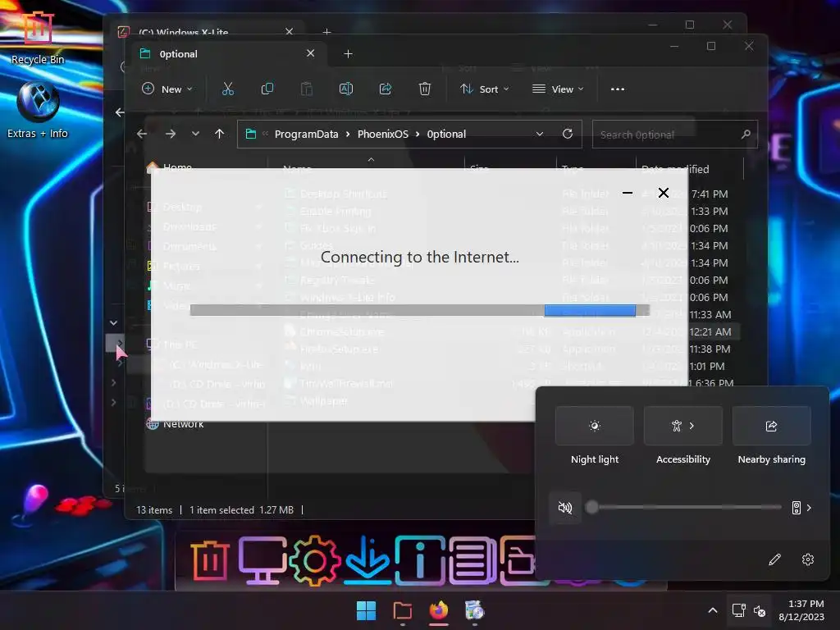Expand hidden breadcrumb path chevrons
The width and height of the screenshot is (840, 630).
(265, 134)
